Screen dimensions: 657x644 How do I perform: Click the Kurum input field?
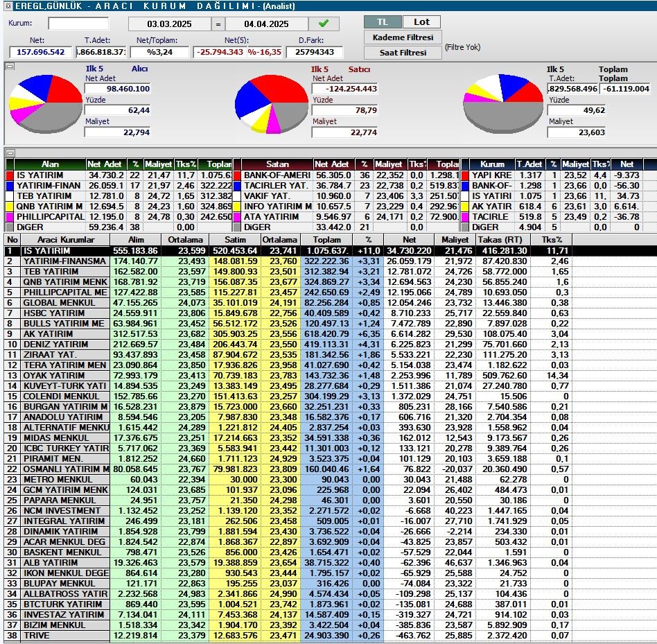coord(78,24)
